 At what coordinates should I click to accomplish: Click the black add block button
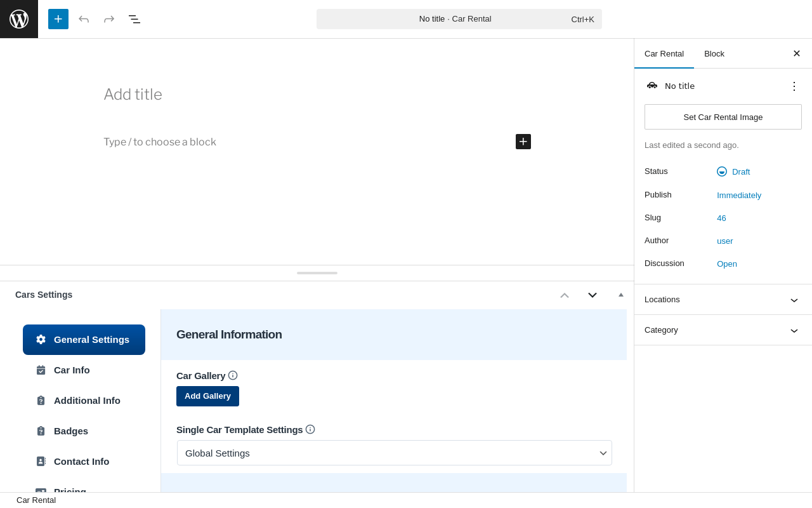[x=523, y=142]
